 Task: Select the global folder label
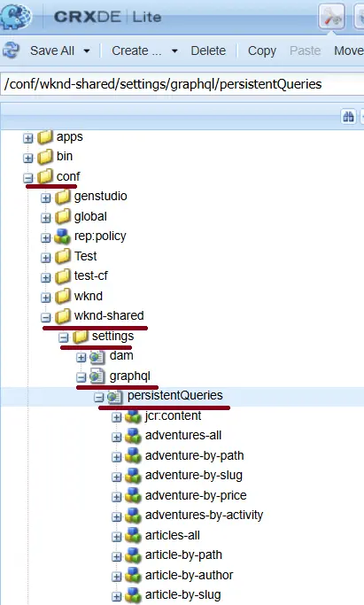[x=90, y=216]
